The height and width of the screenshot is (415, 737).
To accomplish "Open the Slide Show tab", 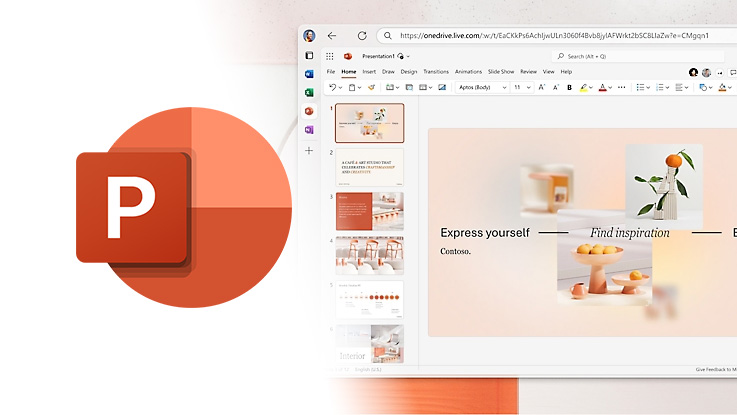I will pyautogui.click(x=501, y=72).
